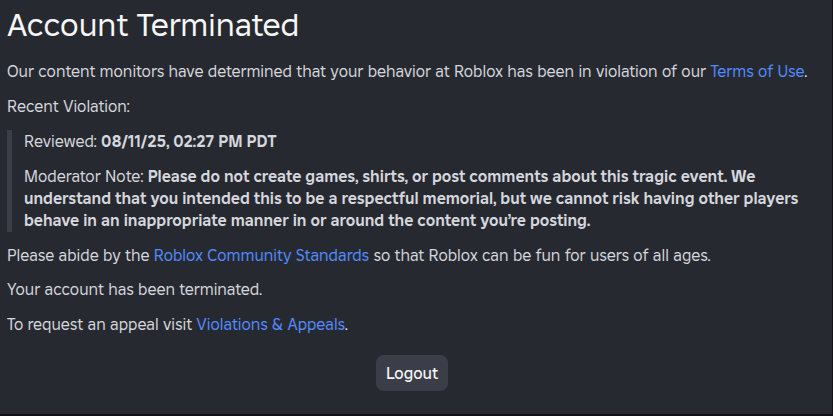Click the 'Please abide by the' text
This screenshot has width=833, height=416.
point(78,255)
